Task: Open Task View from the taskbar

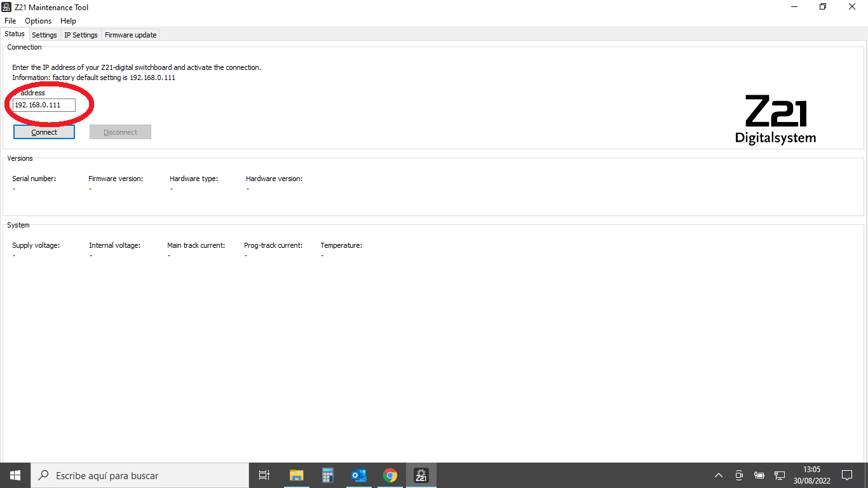Action: coord(264,475)
